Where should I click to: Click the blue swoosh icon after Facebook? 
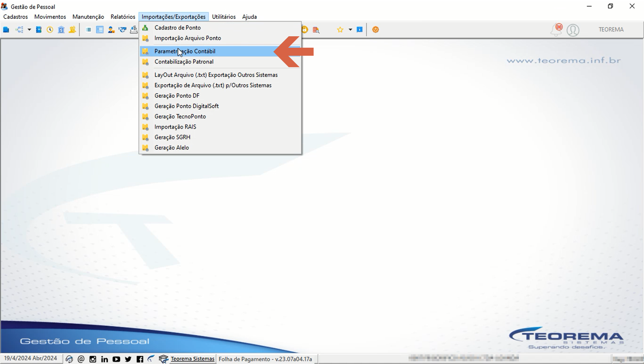(151, 359)
